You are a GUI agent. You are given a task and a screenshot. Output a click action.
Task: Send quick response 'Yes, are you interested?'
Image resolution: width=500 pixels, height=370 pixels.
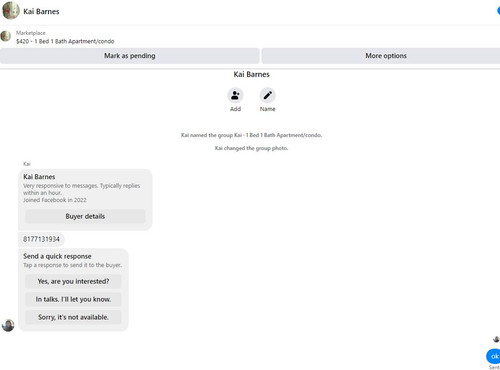coord(73,281)
